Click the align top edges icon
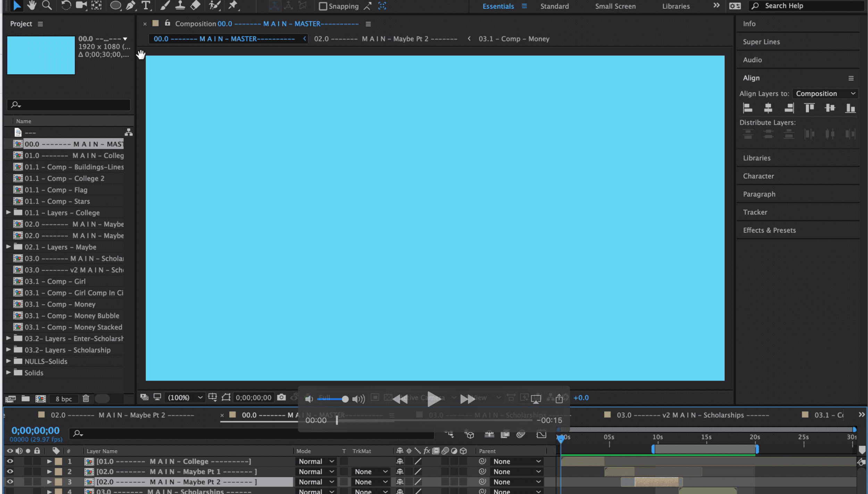Viewport: 868px width, 494px height. click(809, 108)
